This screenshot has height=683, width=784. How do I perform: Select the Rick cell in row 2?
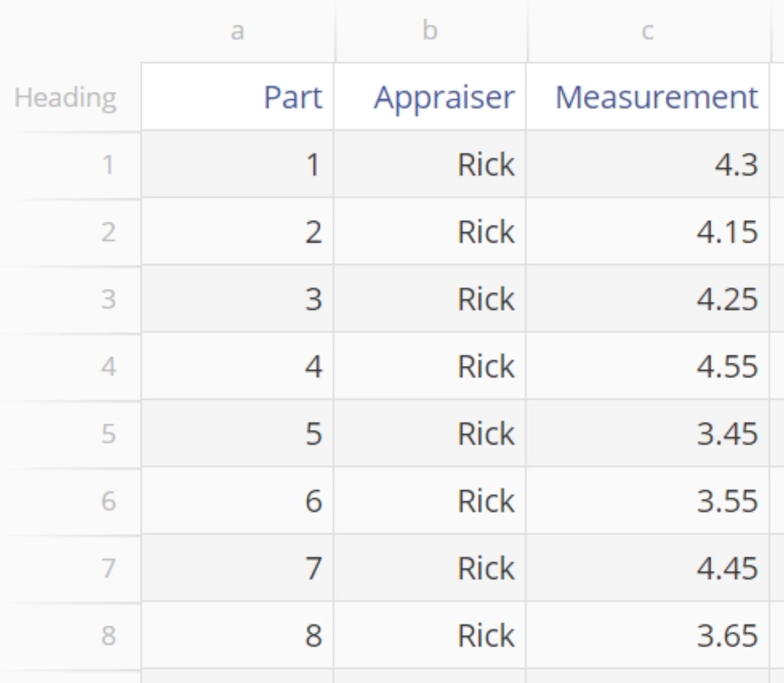[430, 231]
